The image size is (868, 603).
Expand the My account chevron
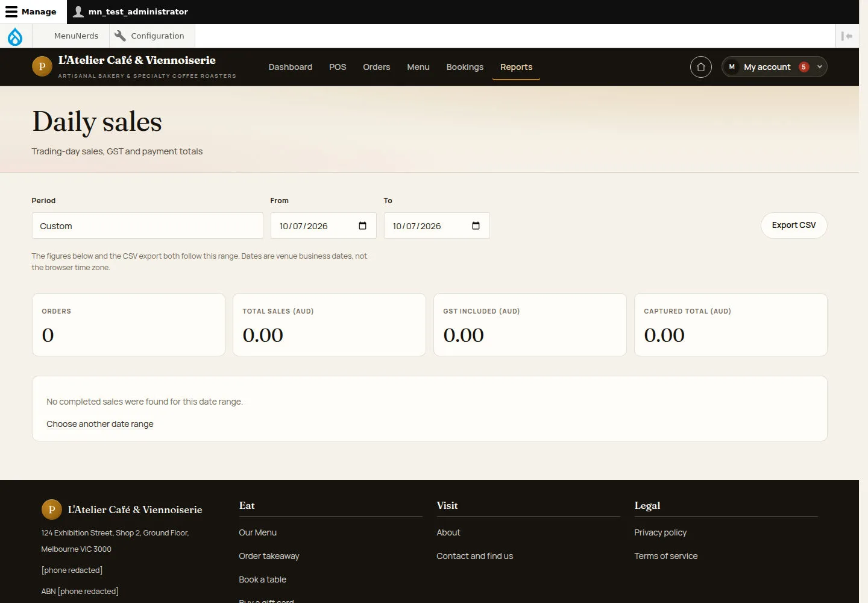coord(820,67)
